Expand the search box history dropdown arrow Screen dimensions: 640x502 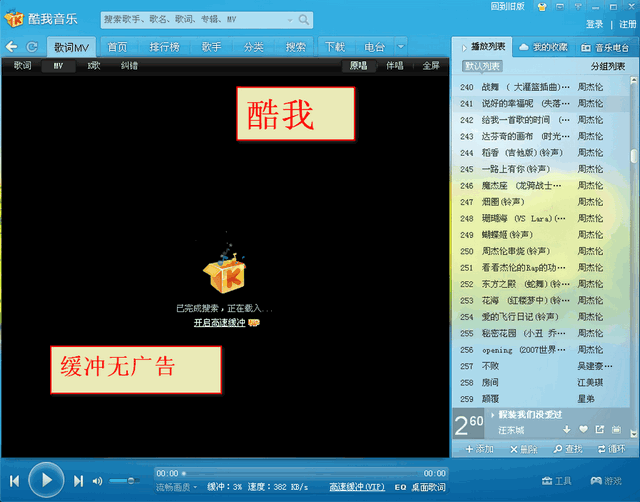(290, 20)
